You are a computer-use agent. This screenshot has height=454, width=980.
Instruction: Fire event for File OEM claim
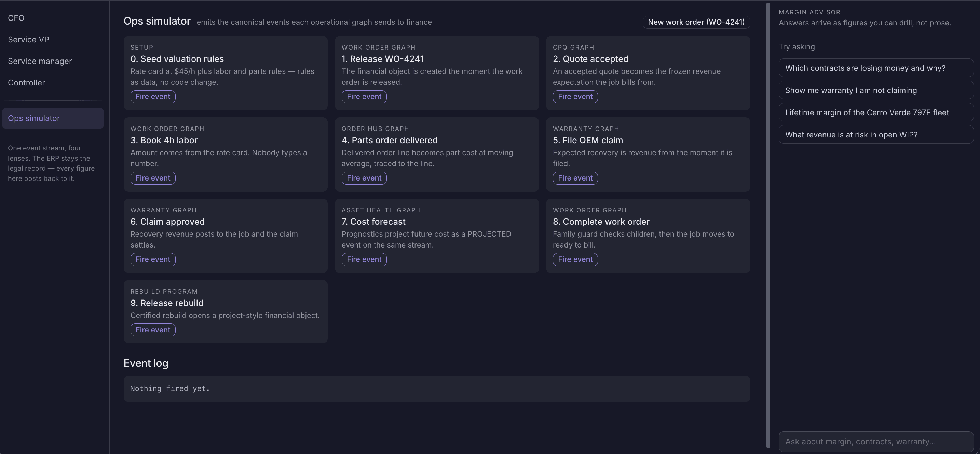(x=575, y=178)
